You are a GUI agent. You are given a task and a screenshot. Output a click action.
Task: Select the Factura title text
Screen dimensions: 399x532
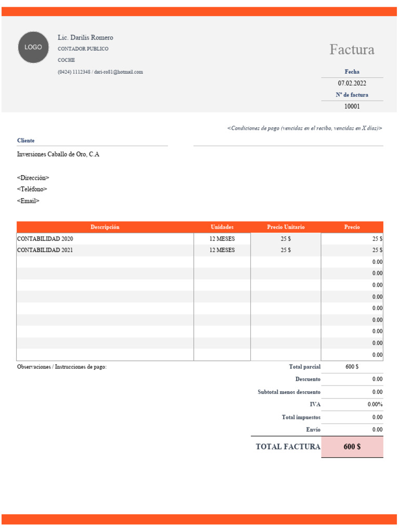coord(352,49)
